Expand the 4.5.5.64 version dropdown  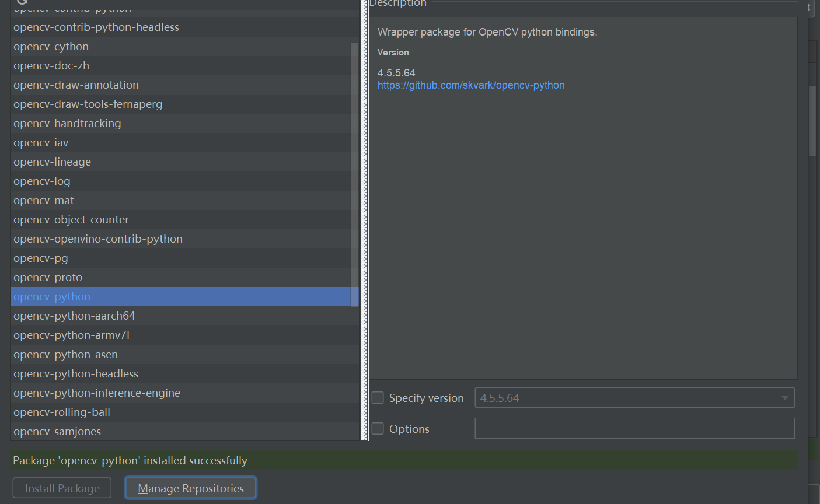click(785, 398)
